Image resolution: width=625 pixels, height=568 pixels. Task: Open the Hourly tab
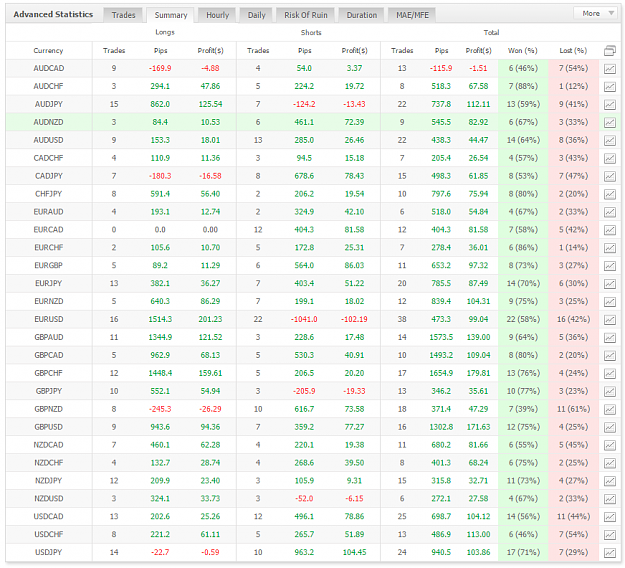point(217,15)
